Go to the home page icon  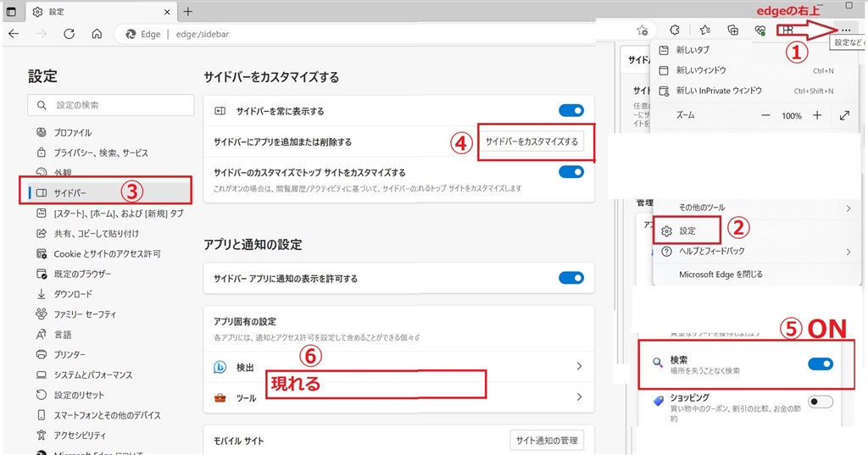pyautogui.click(x=97, y=34)
